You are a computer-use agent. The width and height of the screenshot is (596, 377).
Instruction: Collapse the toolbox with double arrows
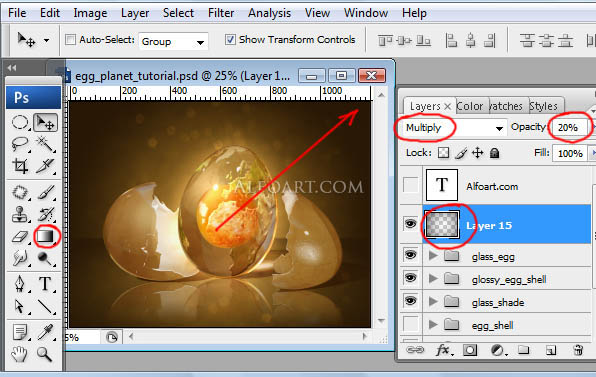(12, 68)
